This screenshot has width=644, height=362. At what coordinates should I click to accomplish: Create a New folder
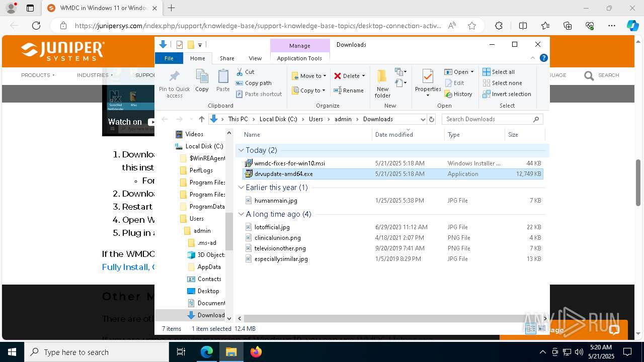pyautogui.click(x=382, y=83)
